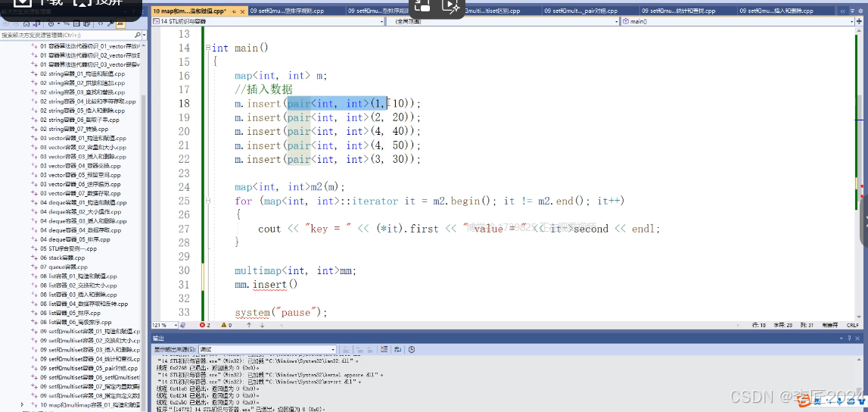Click the red error count indicator showing 2
The height and width of the screenshot is (412, 868).
coord(205,325)
